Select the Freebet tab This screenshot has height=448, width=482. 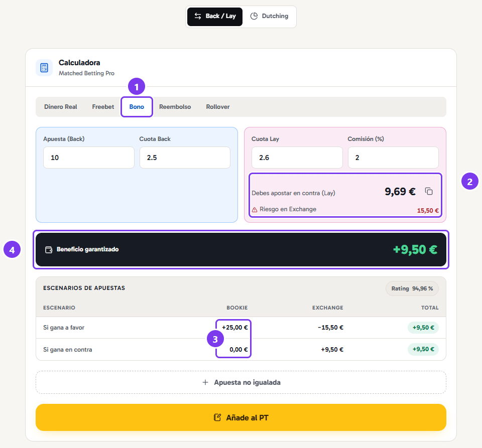(x=103, y=107)
